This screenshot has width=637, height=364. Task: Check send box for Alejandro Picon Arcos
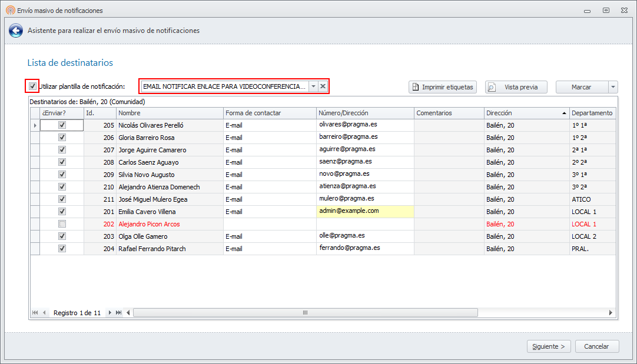click(x=62, y=223)
